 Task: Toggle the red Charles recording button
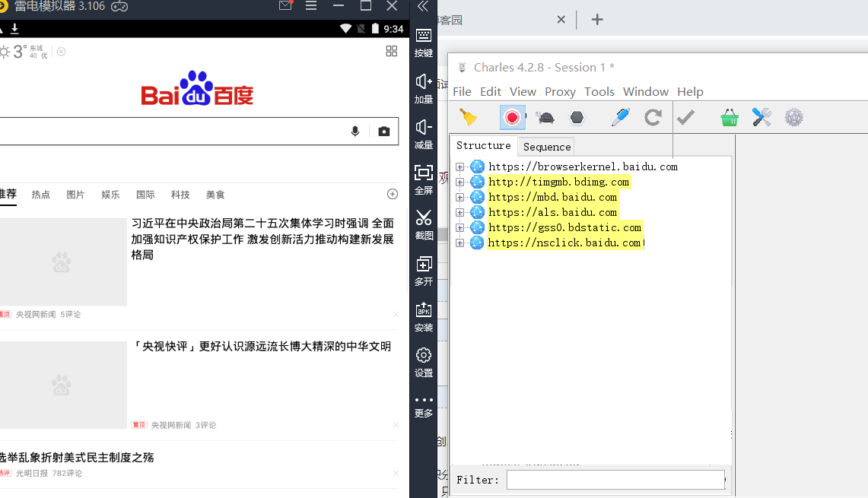pos(512,117)
